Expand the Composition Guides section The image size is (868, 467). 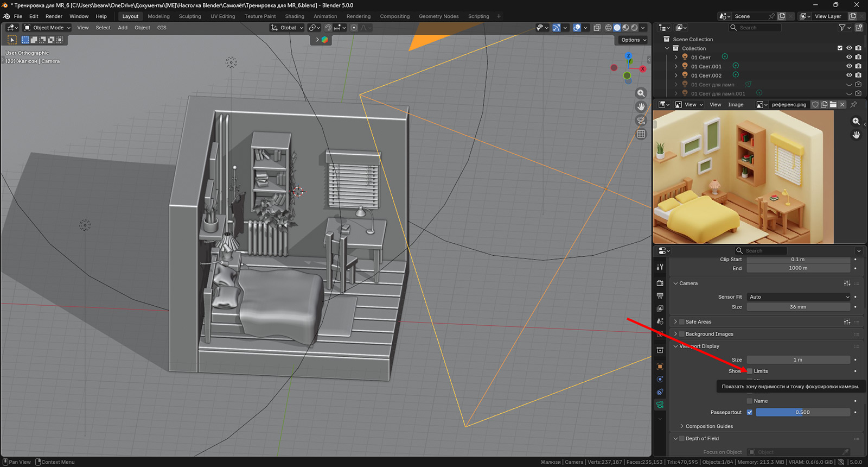[x=682, y=427]
